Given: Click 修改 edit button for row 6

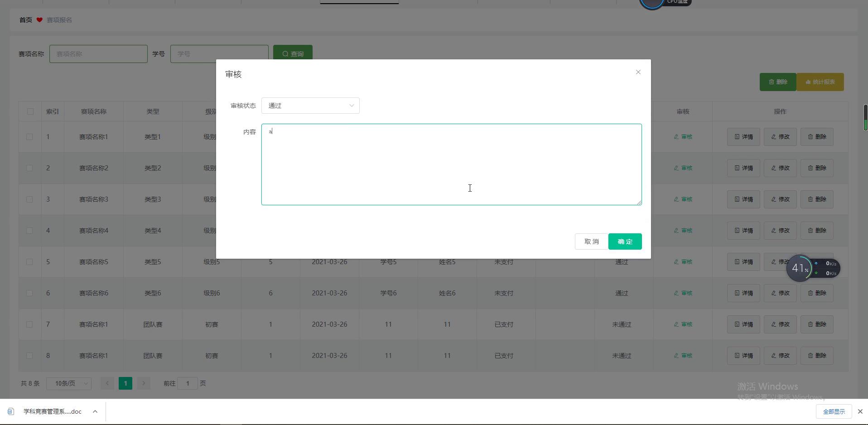Looking at the screenshot, I should pyautogui.click(x=780, y=293).
